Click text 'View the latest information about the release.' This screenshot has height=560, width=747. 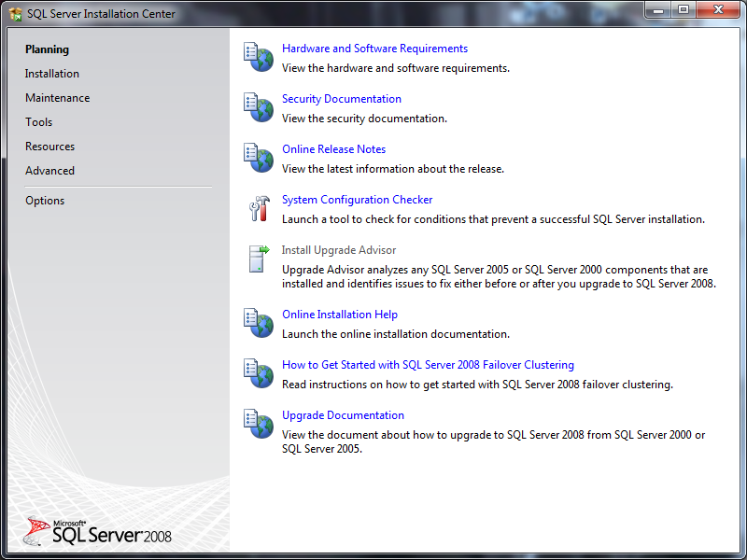pyautogui.click(x=393, y=169)
